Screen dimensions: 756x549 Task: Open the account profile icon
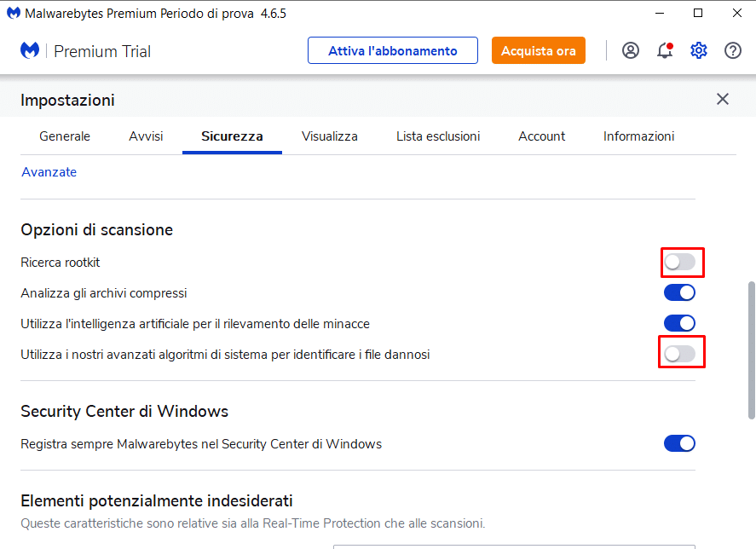click(630, 50)
